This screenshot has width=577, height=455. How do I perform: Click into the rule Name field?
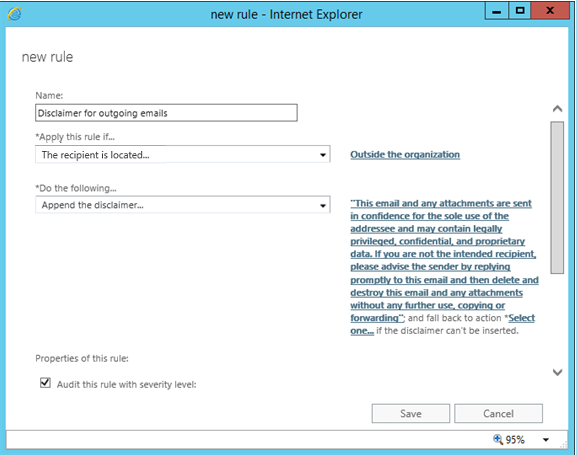[166, 113]
